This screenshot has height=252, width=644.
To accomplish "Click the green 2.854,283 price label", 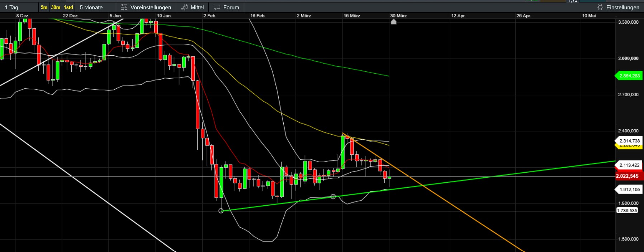I will click(629, 76).
